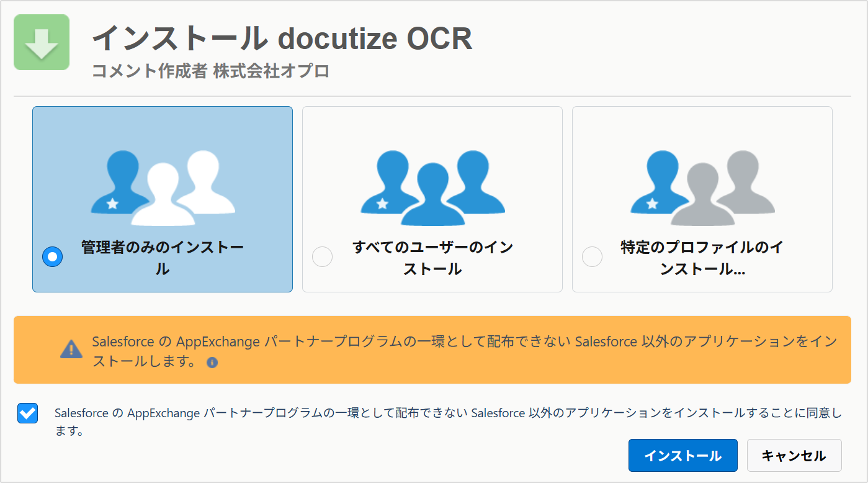Click the インストール button

tap(683, 455)
